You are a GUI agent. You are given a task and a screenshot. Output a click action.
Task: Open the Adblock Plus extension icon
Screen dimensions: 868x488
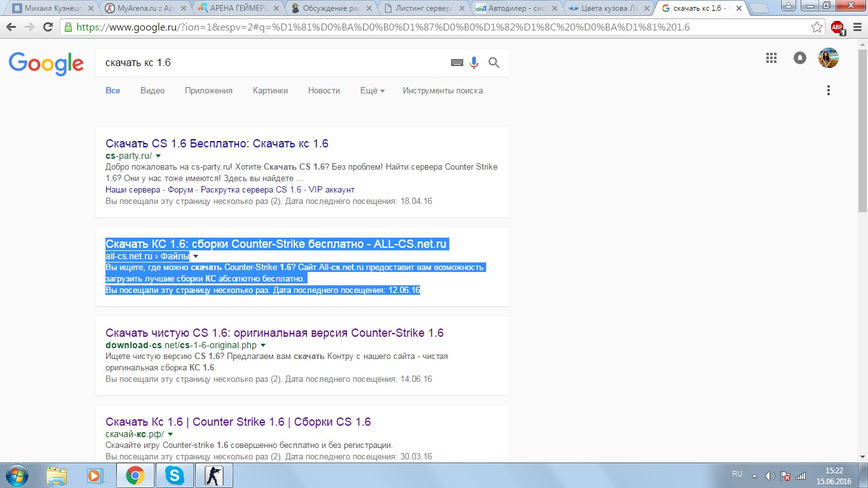coord(837,27)
